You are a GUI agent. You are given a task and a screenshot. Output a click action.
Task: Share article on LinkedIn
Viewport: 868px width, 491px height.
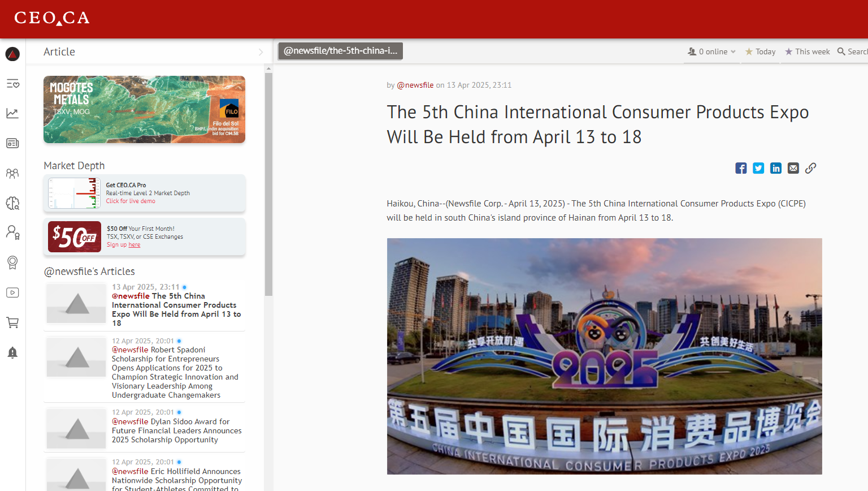click(x=776, y=168)
